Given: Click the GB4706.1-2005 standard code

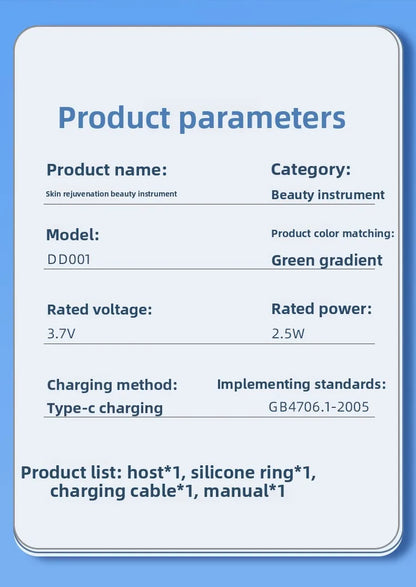Looking at the screenshot, I should [319, 407].
